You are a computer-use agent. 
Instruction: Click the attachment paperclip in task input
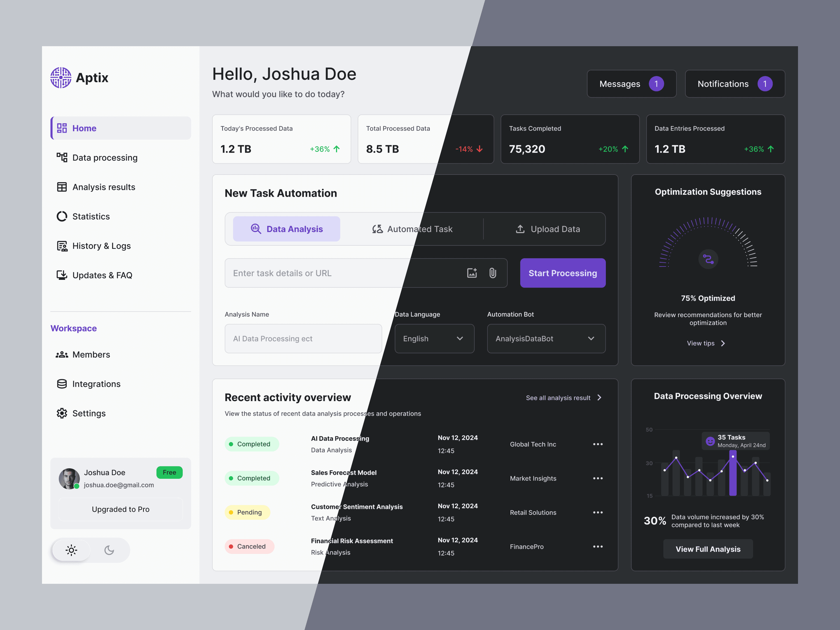pyautogui.click(x=493, y=273)
